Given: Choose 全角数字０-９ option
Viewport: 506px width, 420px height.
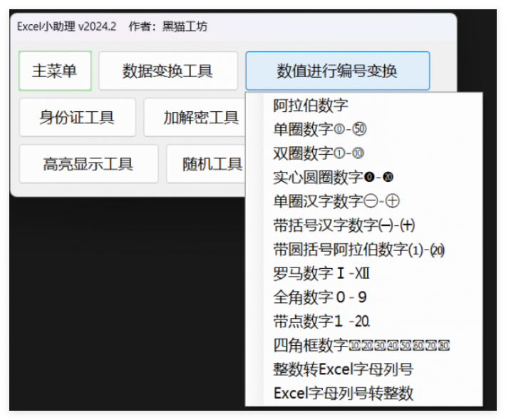Looking at the screenshot, I should [x=364, y=297].
